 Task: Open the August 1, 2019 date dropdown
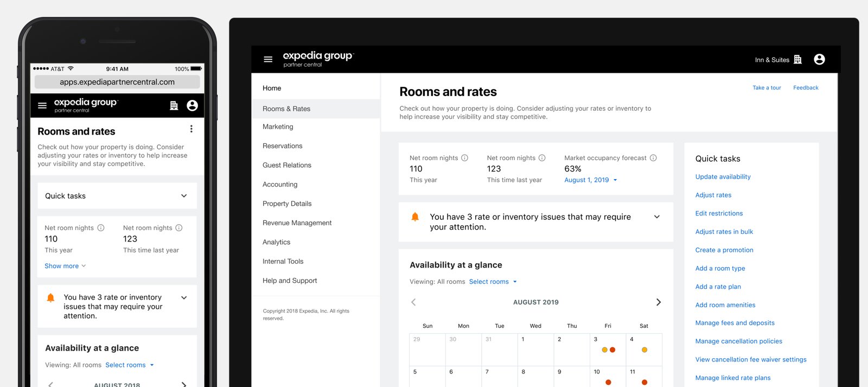coord(591,180)
